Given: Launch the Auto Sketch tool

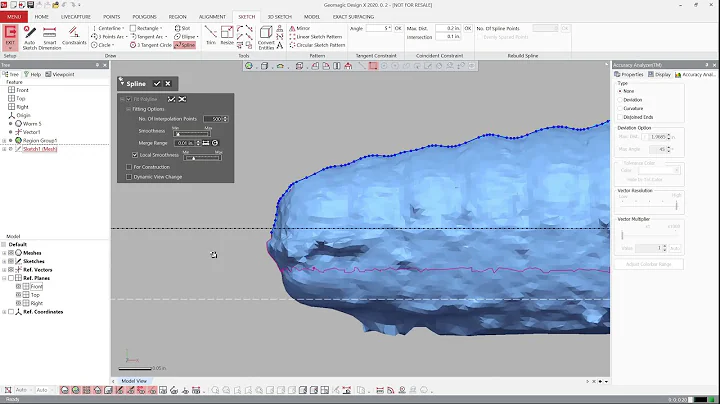Looking at the screenshot, I should click(x=29, y=38).
